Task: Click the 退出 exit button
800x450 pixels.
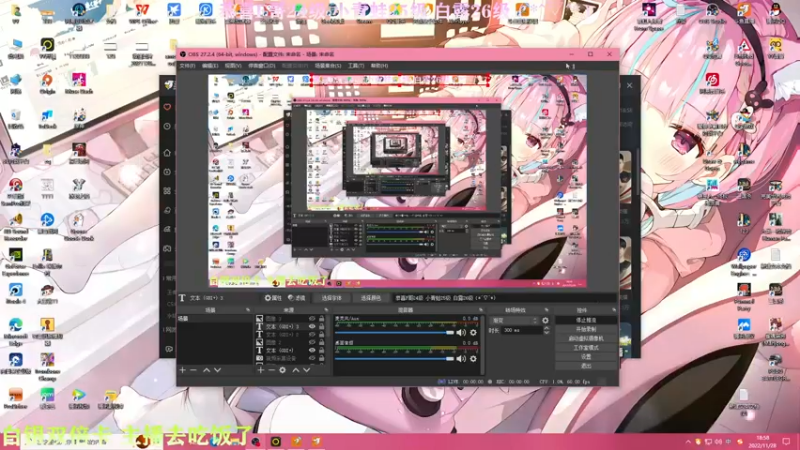Action: pyautogui.click(x=586, y=366)
